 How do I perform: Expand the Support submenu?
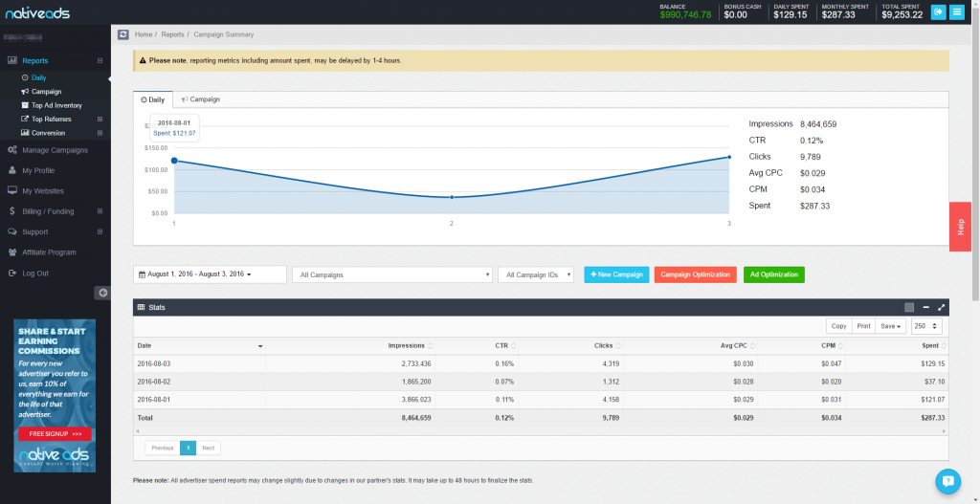[x=100, y=231]
